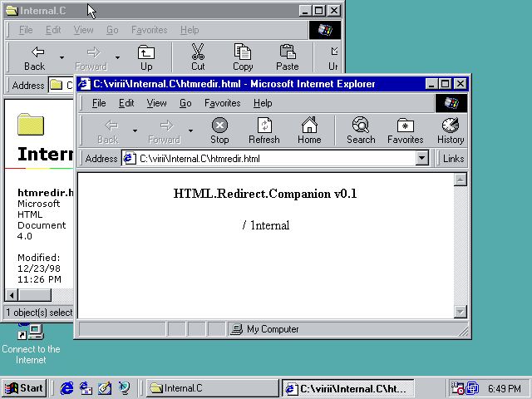This screenshot has width=532, height=399.
Task: Click Show Desktop icon in Quick Launch
Action: (x=105, y=388)
